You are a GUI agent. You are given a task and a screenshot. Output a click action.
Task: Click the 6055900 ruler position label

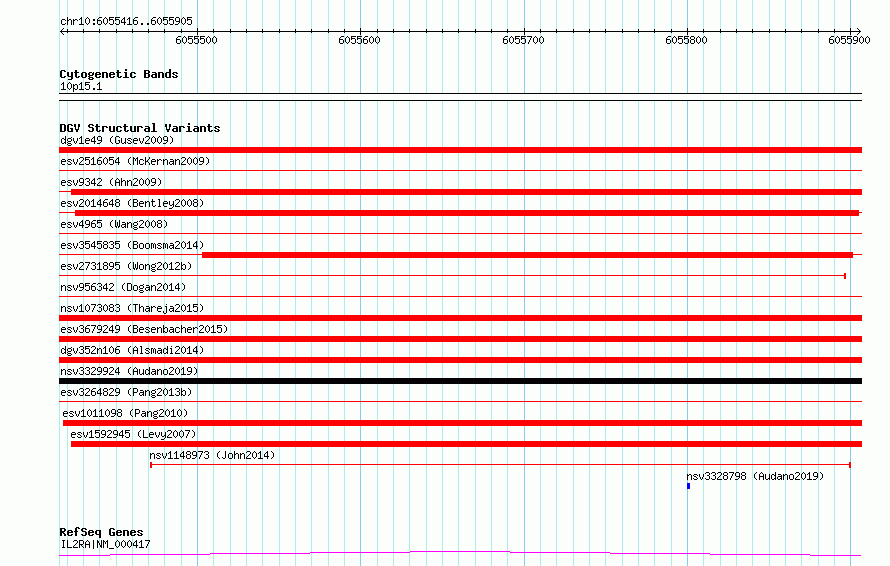[849, 40]
